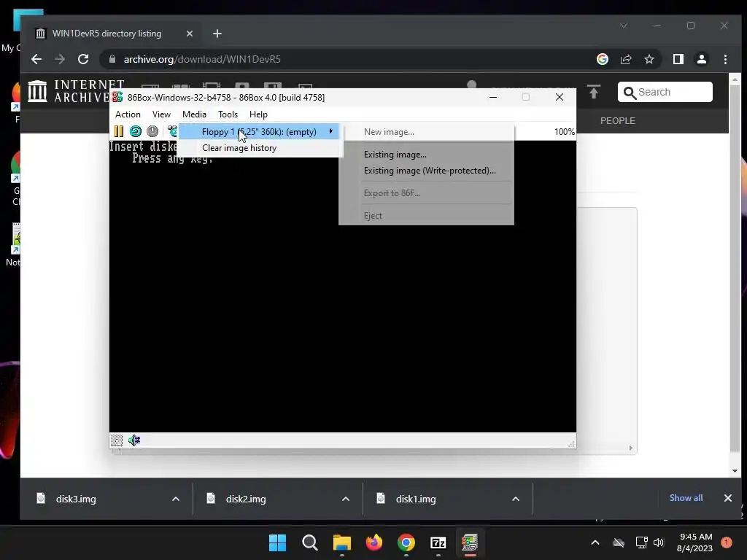Click 86Box icon in taskbar

[470, 542]
